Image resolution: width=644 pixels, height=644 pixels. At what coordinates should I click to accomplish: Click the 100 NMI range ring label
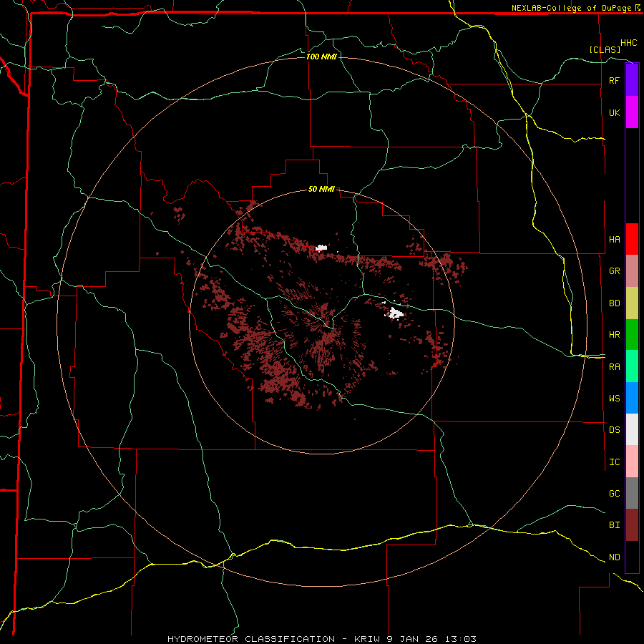(321, 57)
